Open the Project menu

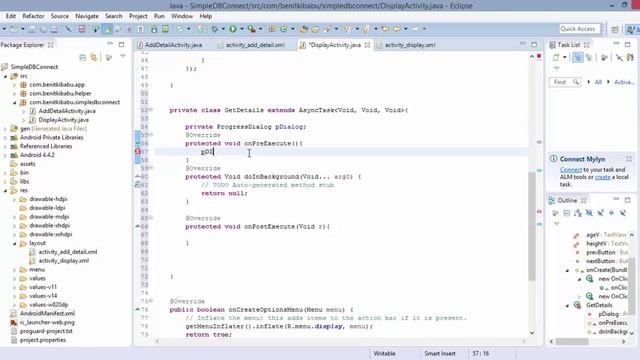138,16
